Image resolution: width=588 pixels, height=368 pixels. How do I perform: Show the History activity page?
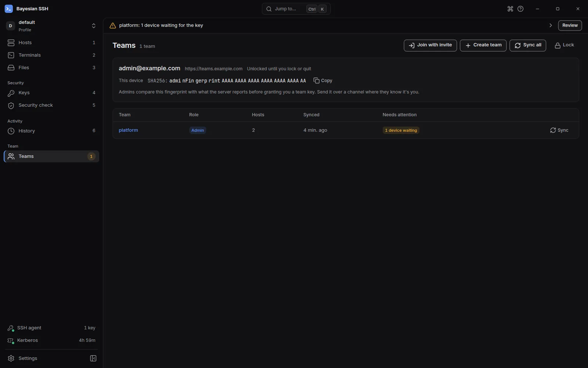pos(51,131)
